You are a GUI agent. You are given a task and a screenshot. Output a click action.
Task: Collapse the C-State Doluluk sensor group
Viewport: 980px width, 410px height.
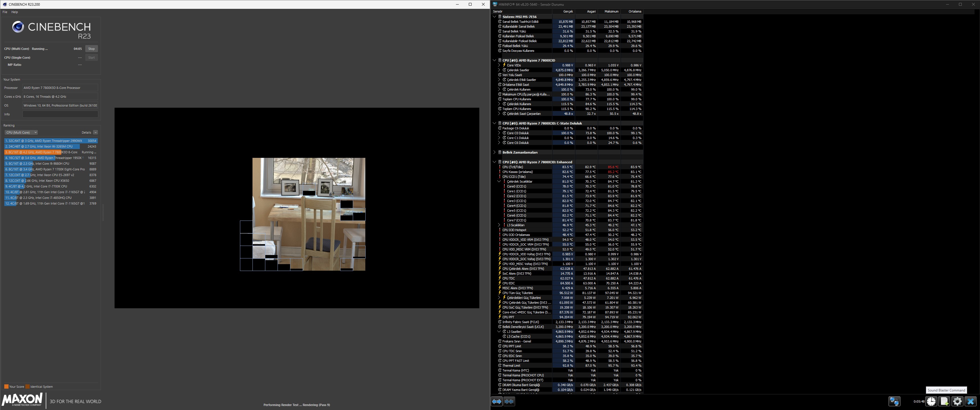495,123
